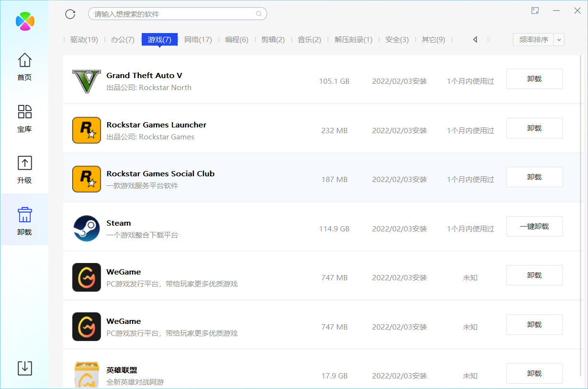This screenshot has height=389, width=588.
Task: Open the software library (宝库)
Action: (24, 118)
